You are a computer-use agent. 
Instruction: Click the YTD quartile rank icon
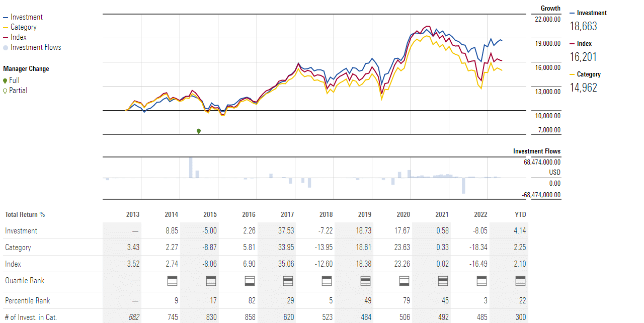pyautogui.click(x=520, y=281)
